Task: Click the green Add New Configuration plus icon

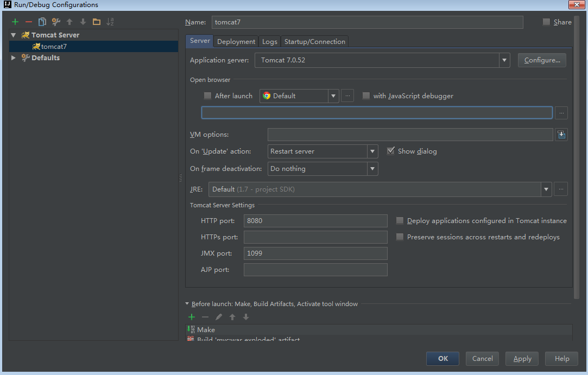Action: pyautogui.click(x=15, y=22)
